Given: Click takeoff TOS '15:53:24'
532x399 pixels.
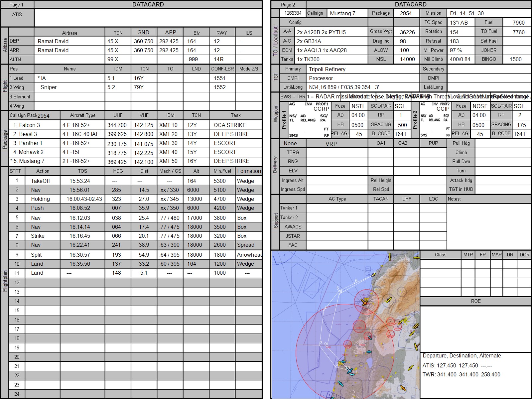Looking at the screenshot, I should pyautogui.click(x=80, y=181).
